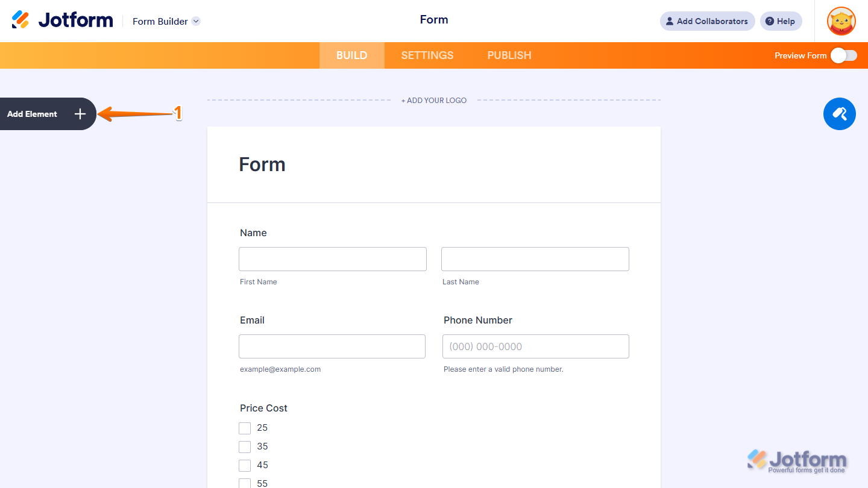Check the 35 price checkbox
Image resolution: width=868 pixels, height=488 pixels.
tap(245, 446)
